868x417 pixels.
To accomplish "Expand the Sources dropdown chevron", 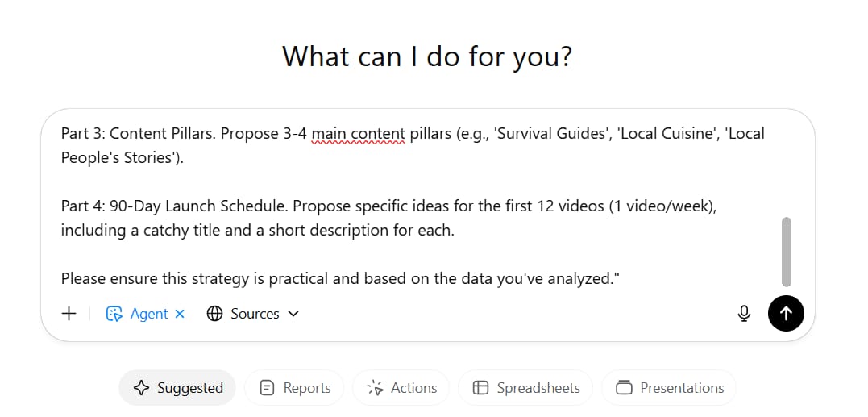I will point(293,314).
